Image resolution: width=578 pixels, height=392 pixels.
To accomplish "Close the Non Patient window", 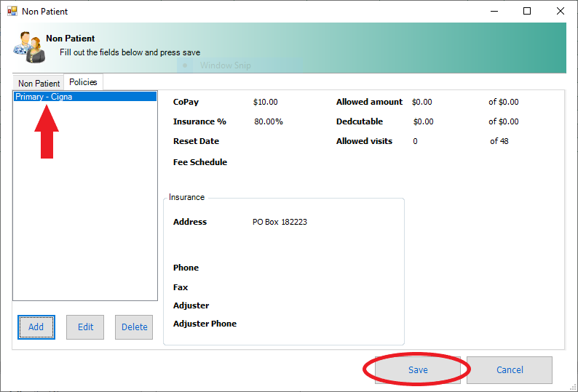I will tap(561, 11).
